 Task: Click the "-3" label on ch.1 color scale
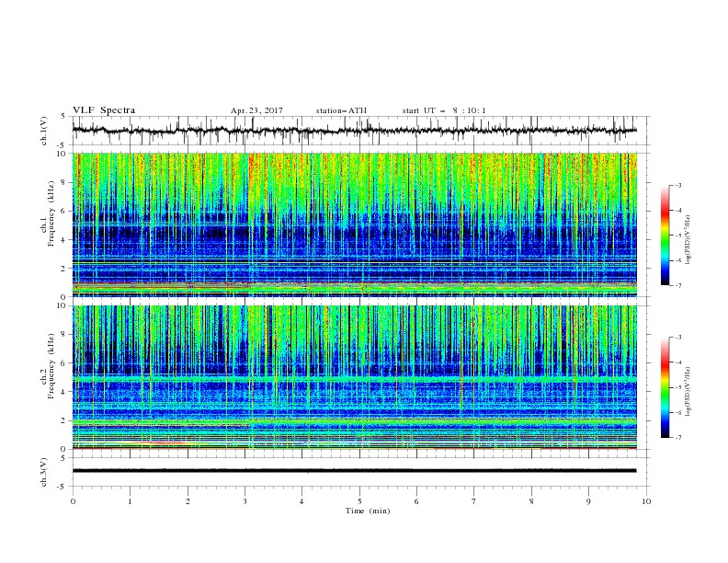coord(677,185)
